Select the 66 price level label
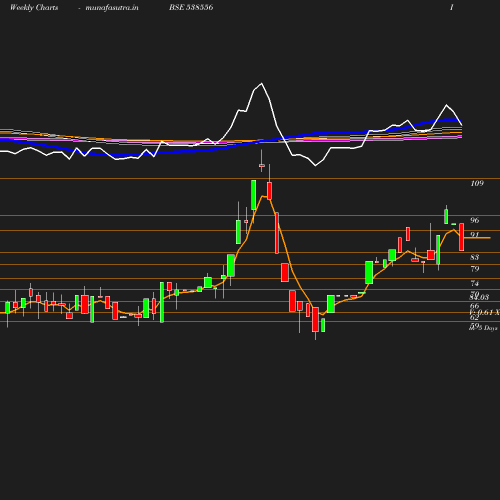500x500 pixels. pyautogui.click(x=475, y=306)
